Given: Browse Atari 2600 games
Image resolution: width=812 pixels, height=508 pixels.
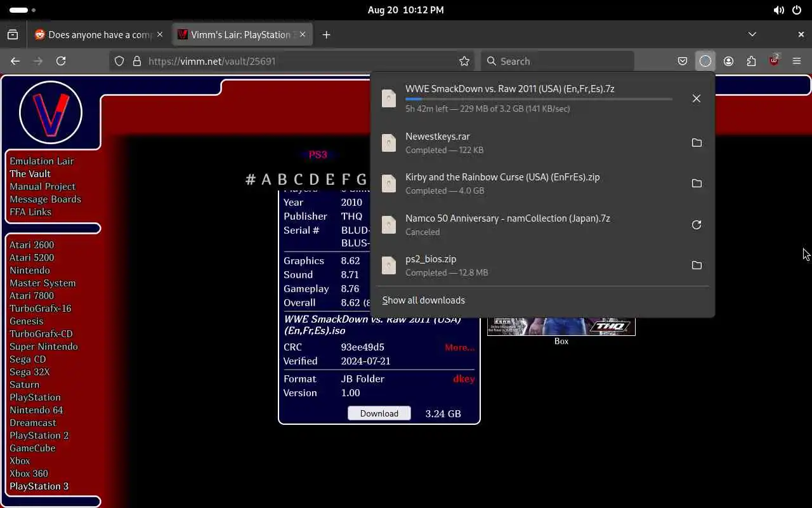Looking at the screenshot, I should click(x=32, y=245).
